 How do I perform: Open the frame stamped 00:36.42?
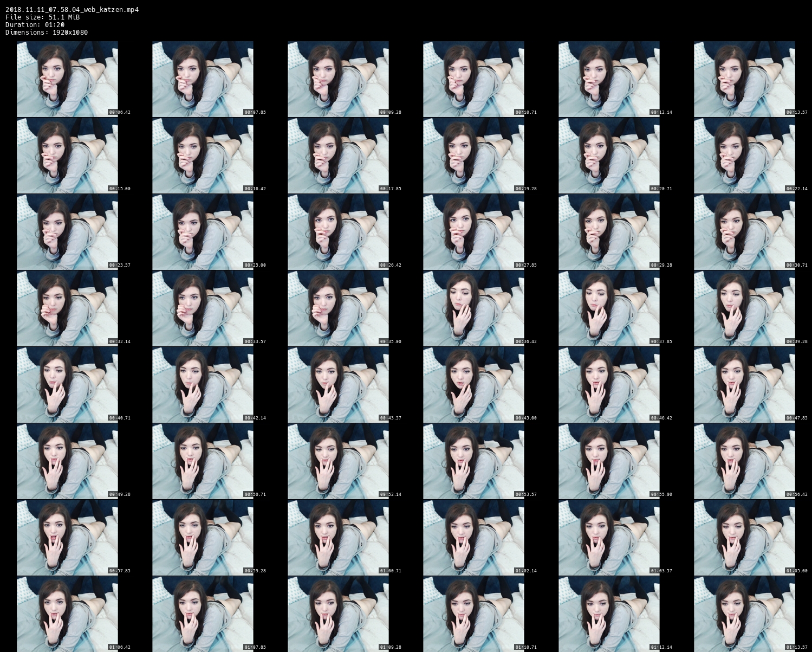(474, 308)
